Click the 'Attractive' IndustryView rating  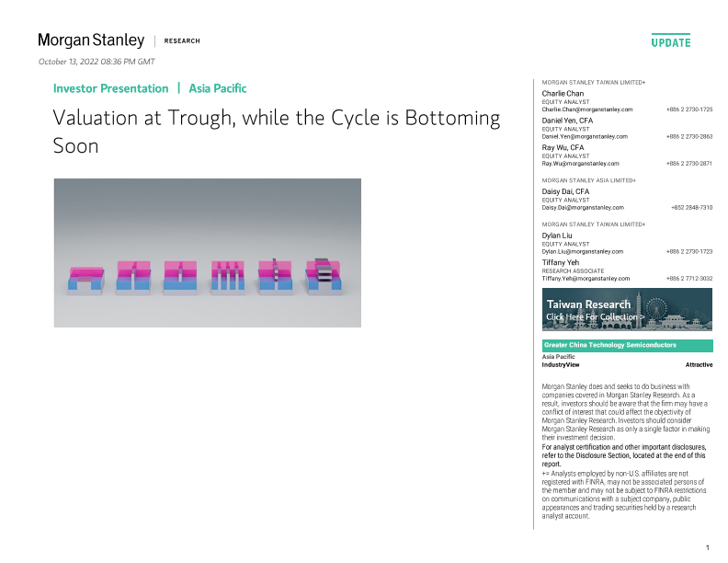point(699,365)
